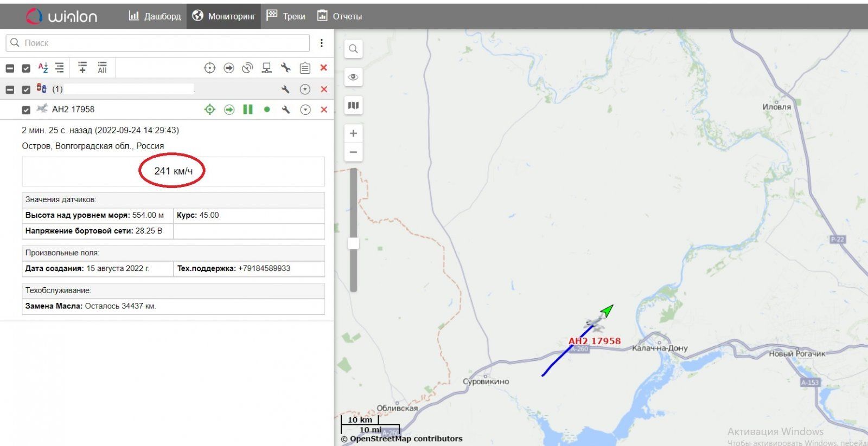Click the add-to-list plus icon

(82, 68)
